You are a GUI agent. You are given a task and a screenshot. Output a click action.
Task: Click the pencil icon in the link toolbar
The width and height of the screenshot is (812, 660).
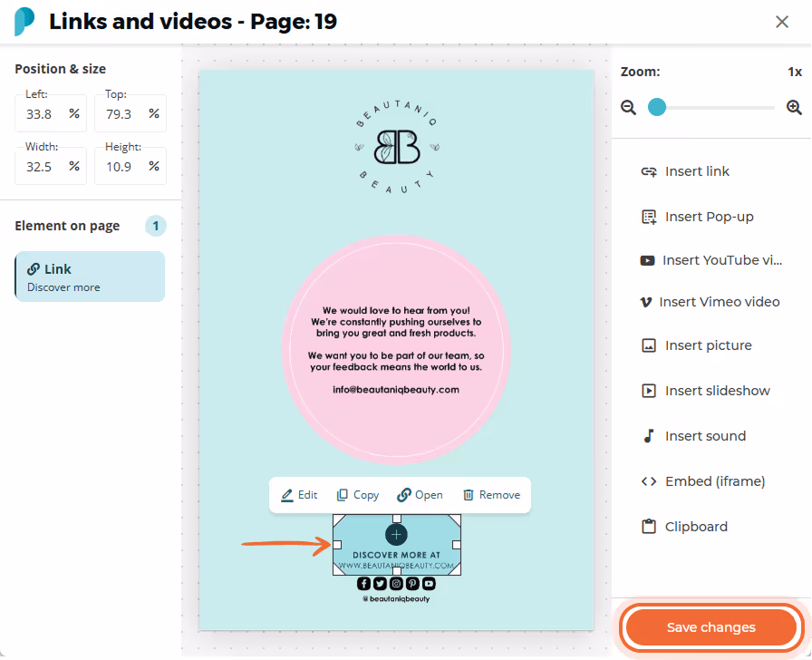[x=287, y=495]
